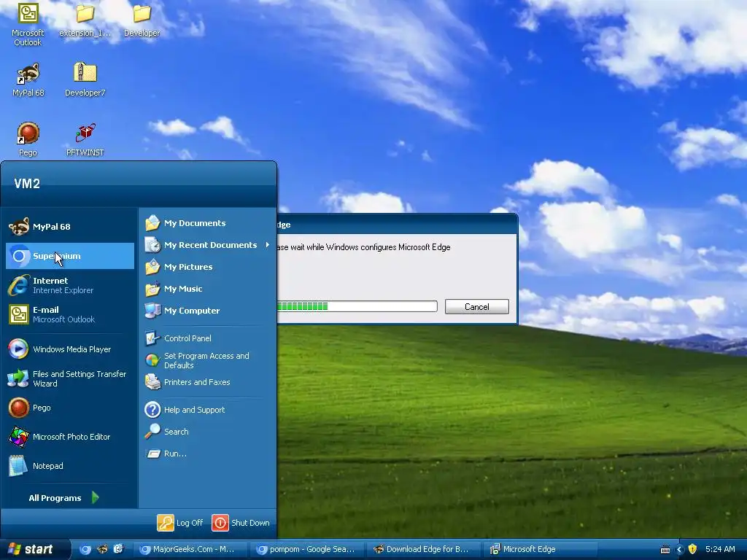Open Search from Start menu
Screen dimensions: 747x560
(207, 432)
